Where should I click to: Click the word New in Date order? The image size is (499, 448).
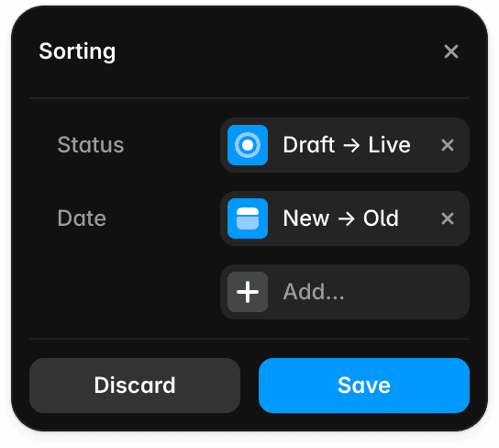click(306, 218)
